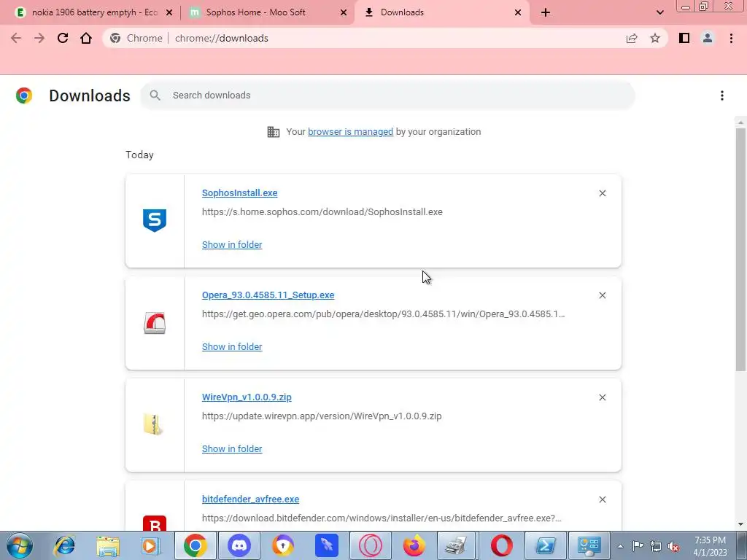
Task: Open Firefox from the taskbar
Action: pyautogui.click(x=414, y=545)
